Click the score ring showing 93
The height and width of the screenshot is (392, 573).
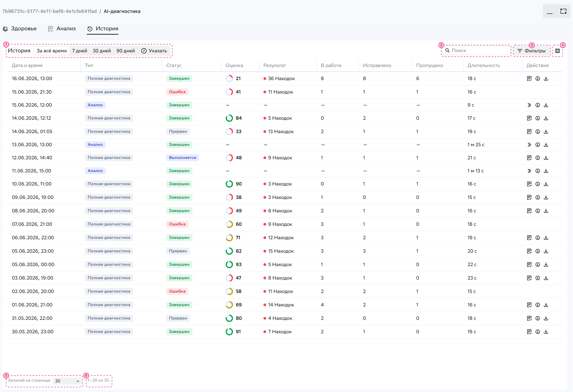click(x=229, y=264)
